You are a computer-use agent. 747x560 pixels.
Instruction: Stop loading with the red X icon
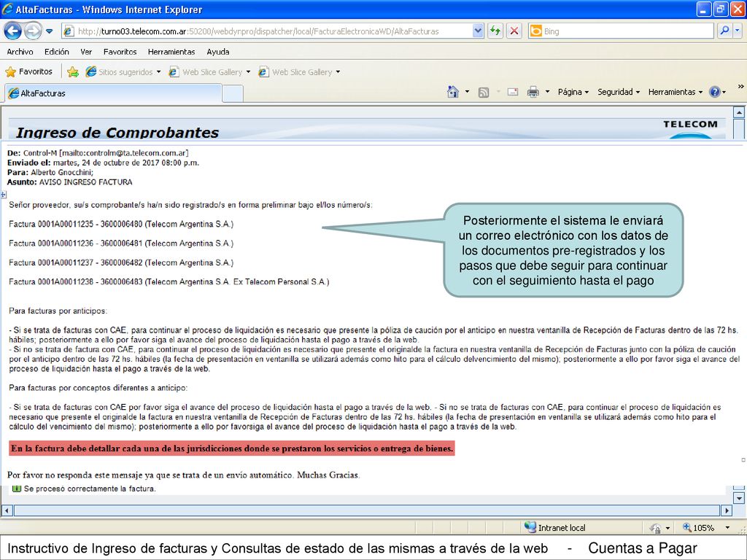[514, 31]
